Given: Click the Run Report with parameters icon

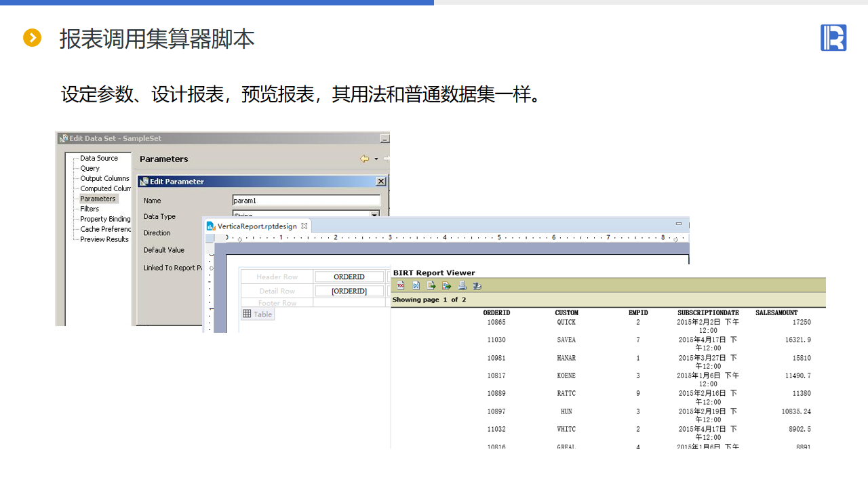Looking at the screenshot, I should point(416,285).
